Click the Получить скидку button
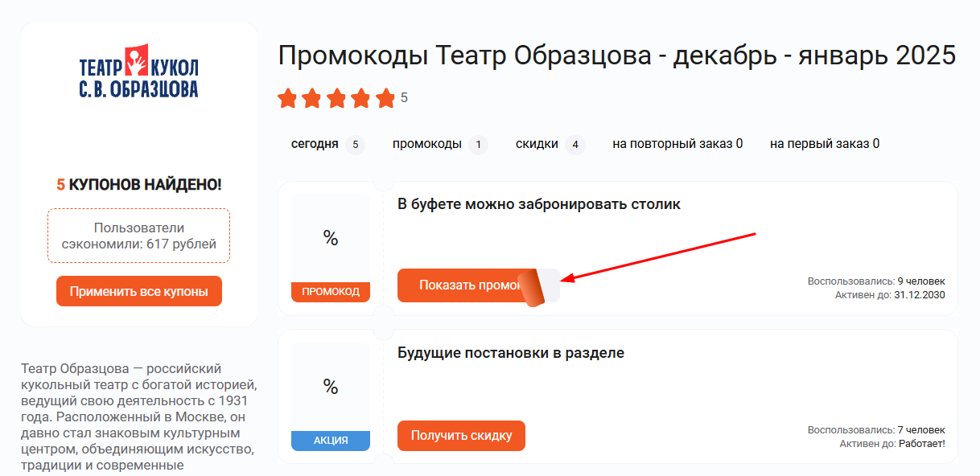 pos(461,435)
